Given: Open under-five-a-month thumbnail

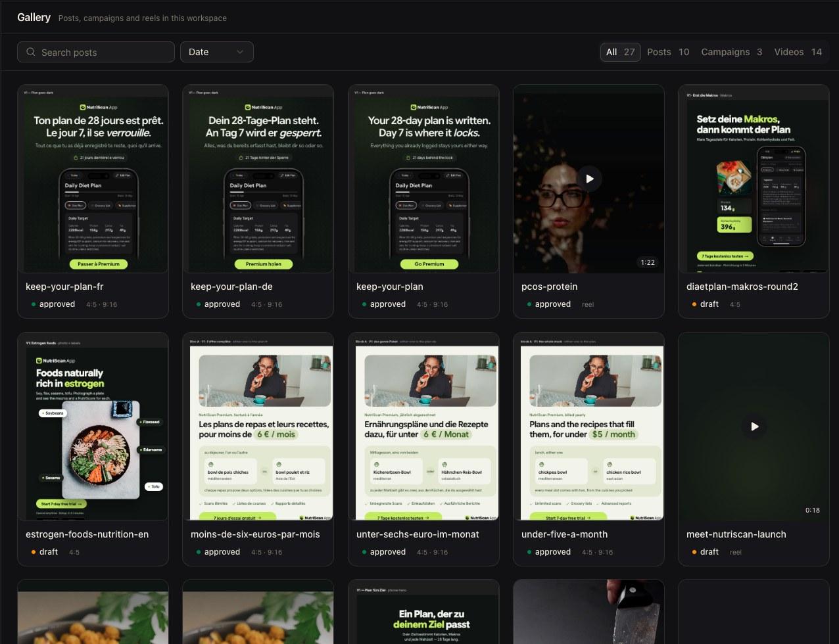Looking at the screenshot, I should pyautogui.click(x=588, y=426).
